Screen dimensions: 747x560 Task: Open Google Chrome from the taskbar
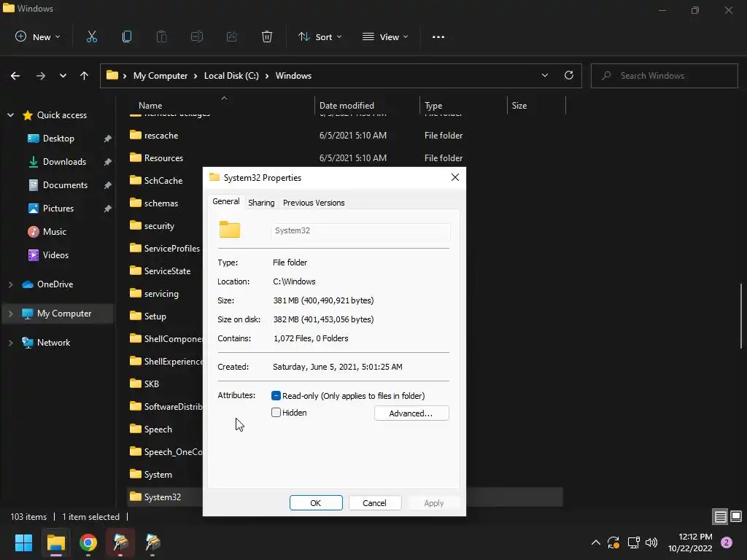tap(88, 542)
